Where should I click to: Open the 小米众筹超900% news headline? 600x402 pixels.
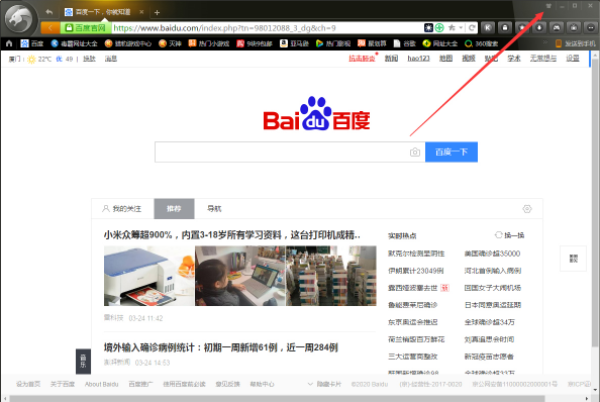232,234
